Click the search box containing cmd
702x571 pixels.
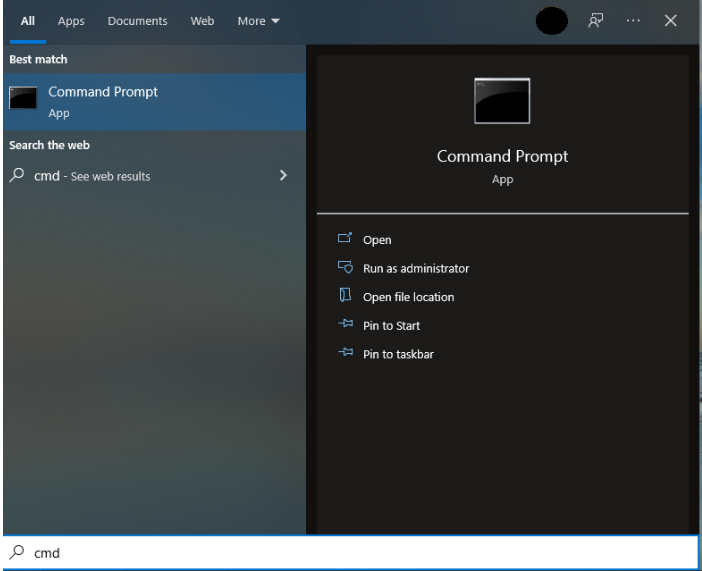point(351,553)
